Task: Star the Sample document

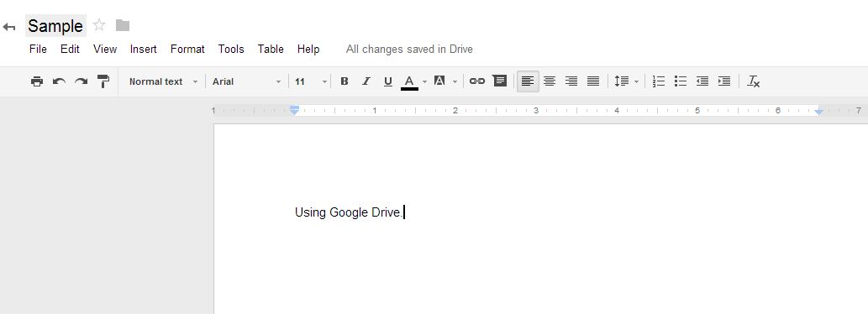Action: (99, 25)
